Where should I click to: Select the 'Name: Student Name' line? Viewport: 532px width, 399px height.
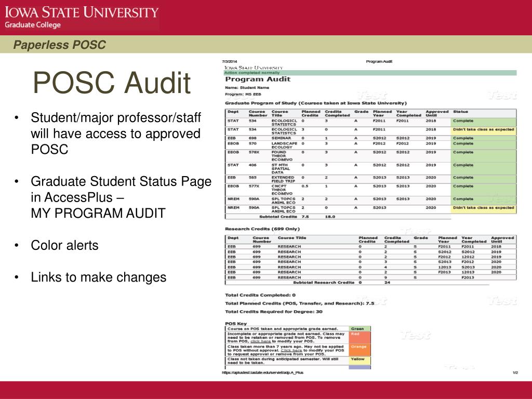coord(247,87)
